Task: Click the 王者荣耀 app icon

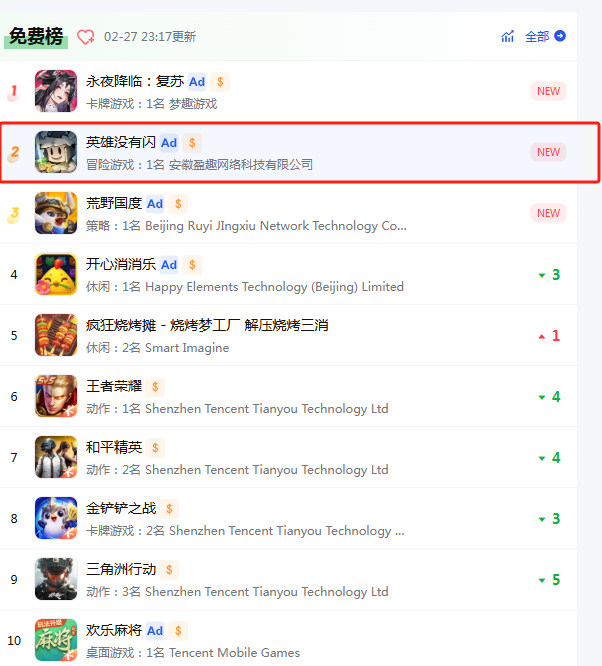Action: tap(56, 396)
